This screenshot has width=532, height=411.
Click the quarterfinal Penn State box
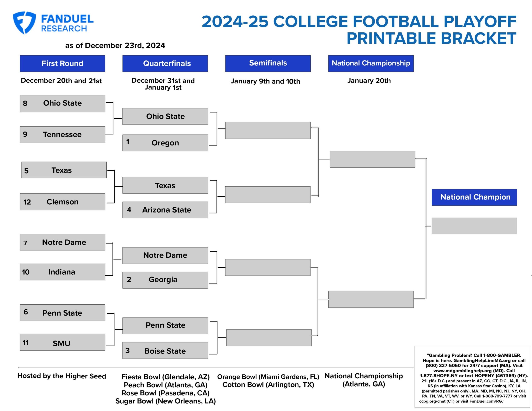point(165,325)
